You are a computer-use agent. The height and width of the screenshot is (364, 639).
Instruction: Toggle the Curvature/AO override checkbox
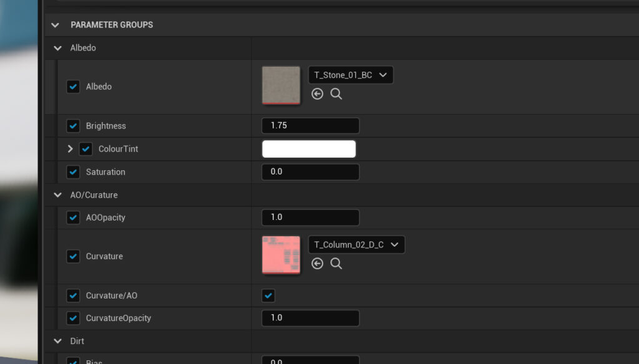(74, 295)
